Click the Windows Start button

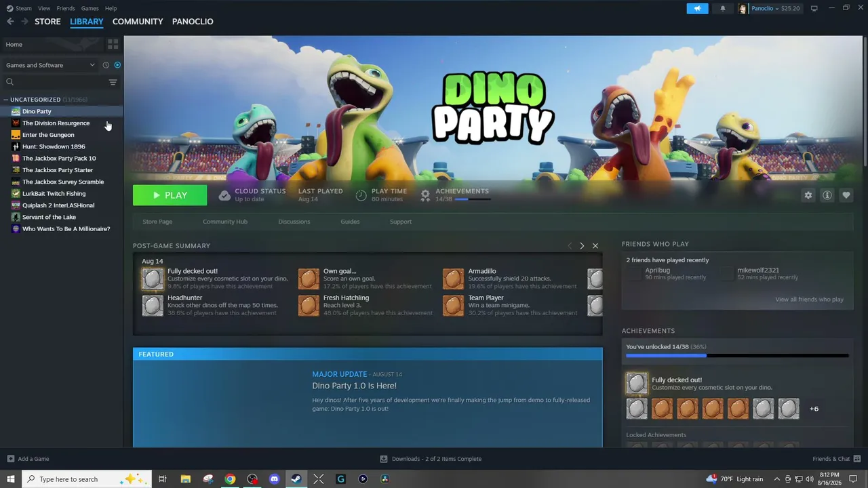pyautogui.click(x=11, y=479)
